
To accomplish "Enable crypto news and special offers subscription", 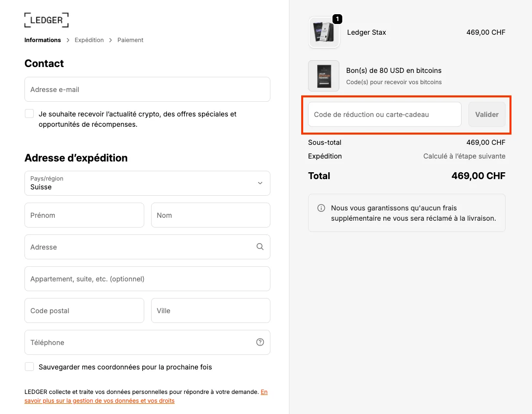I will pyautogui.click(x=29, y=113).
